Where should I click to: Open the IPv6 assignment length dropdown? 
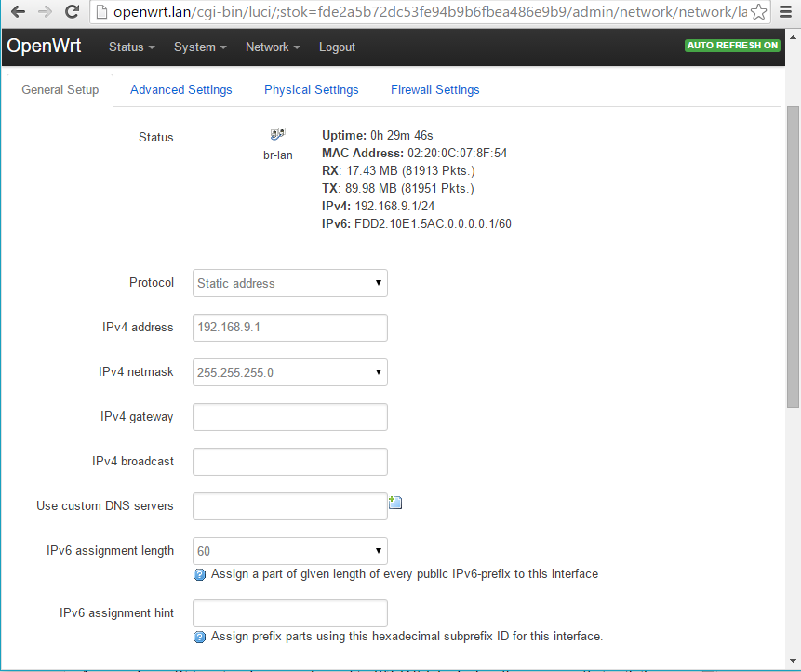(289, 550)
